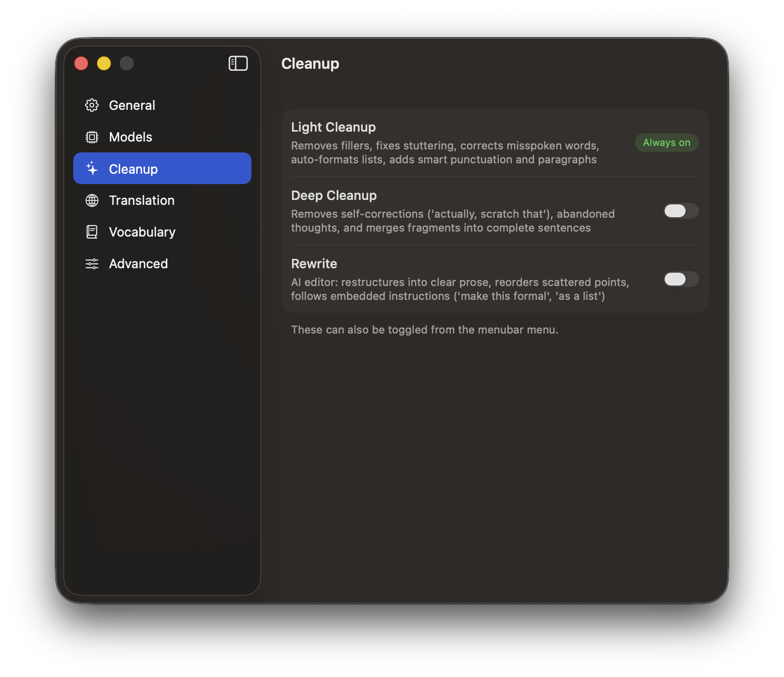Click the menubar menu hint text
Image resolution: width=784 pixels, height=677 pixels.
point(424,330)
